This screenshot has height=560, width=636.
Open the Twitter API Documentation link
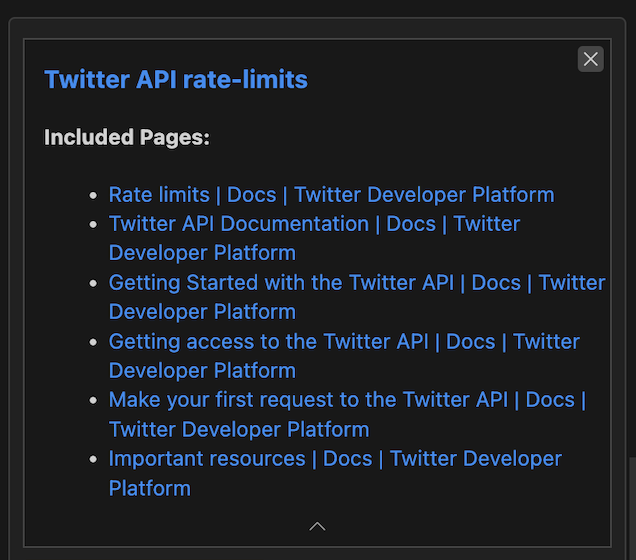(x=314, y=224)
